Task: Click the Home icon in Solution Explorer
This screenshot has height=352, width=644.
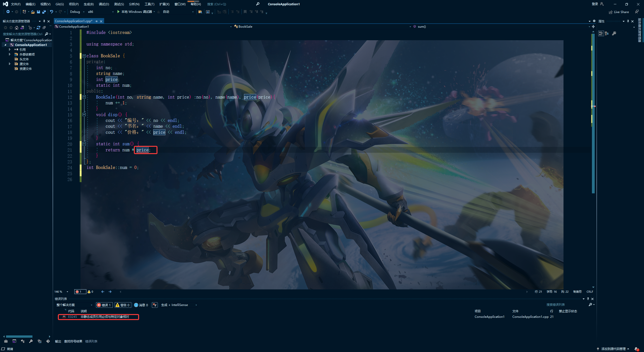Action: [x=17, y=28]
